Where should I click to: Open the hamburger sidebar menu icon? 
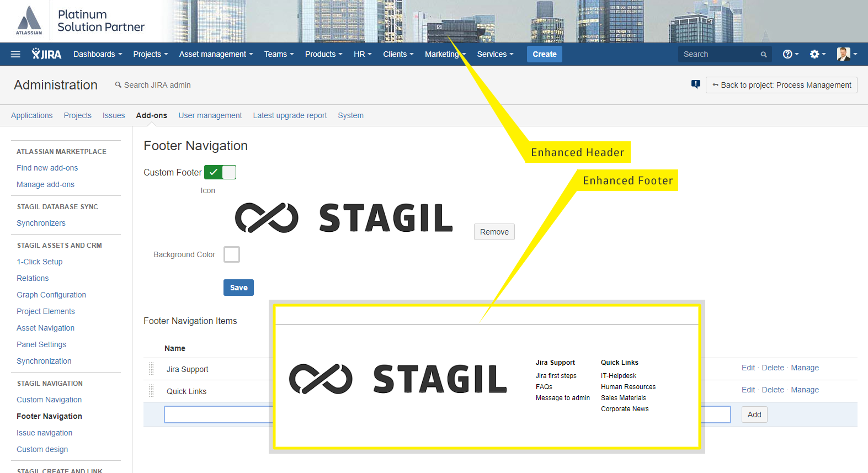(x=15, y=54)
